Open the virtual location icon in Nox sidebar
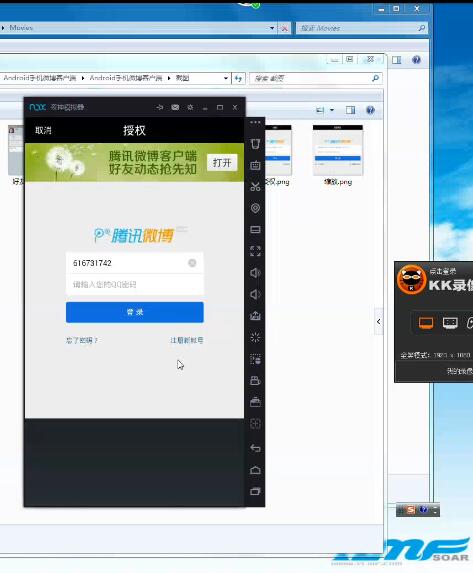Viewport: 473px width, 573px height. [256, 208]
